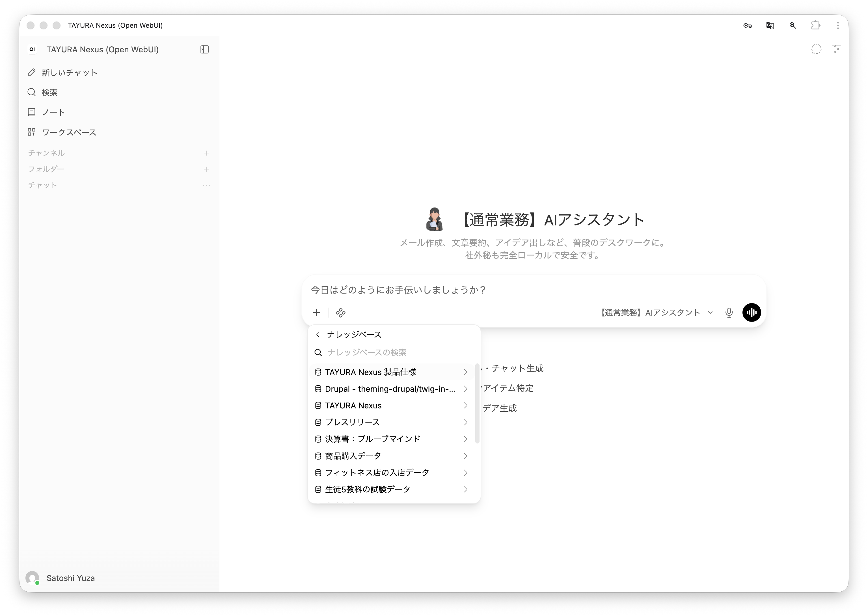This screenshot has width=868, height=616.
Task: Open the extensions puzzle icon
Action: point(815,25)
